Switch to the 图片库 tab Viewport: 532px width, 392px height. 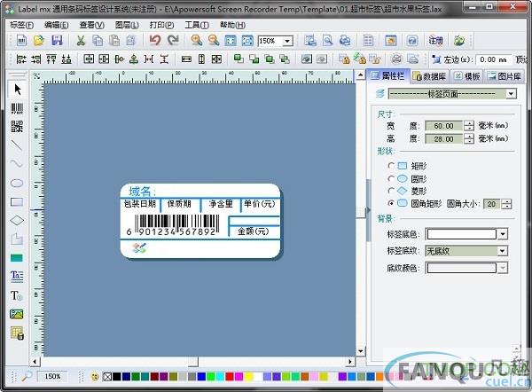(x=505, y=76)
